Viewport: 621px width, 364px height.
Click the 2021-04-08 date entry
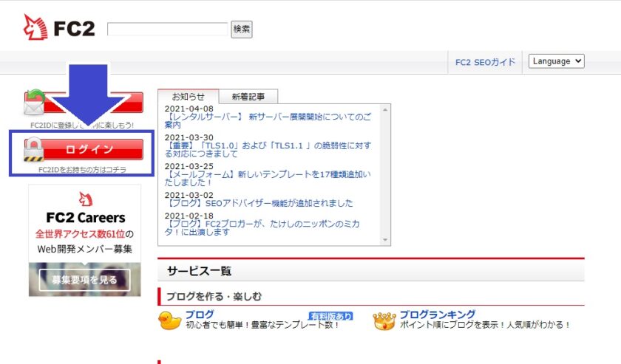[x=189, y=109]
